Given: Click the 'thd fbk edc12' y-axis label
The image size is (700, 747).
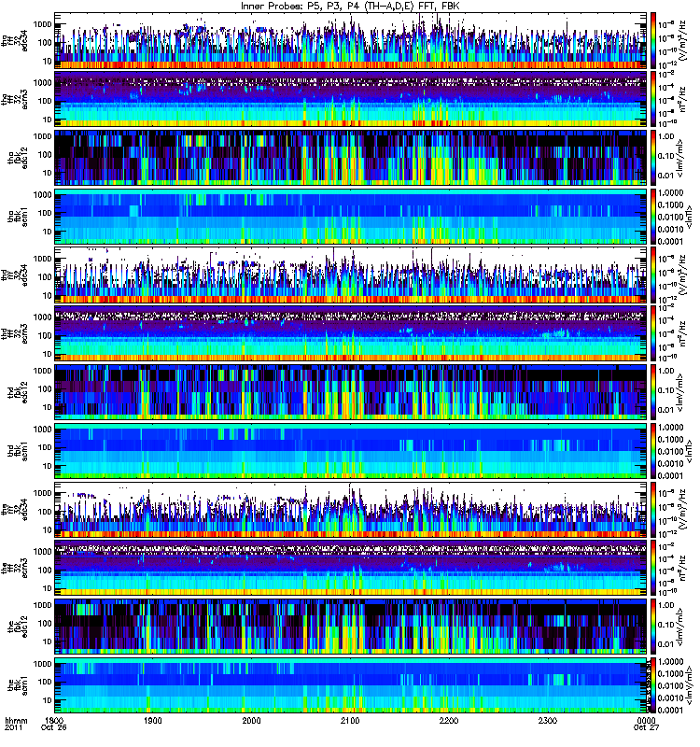Looking at the screenshot, I should pyautogui.click(x=18, y=392).
